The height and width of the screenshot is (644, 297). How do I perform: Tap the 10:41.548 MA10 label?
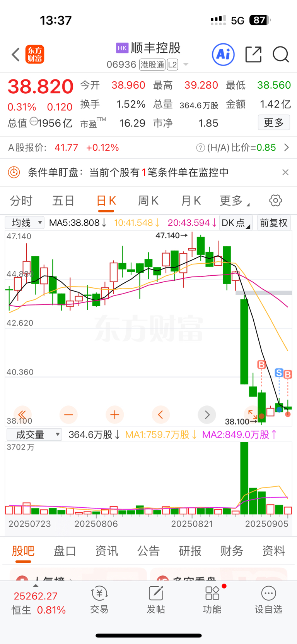click(137, 223)
